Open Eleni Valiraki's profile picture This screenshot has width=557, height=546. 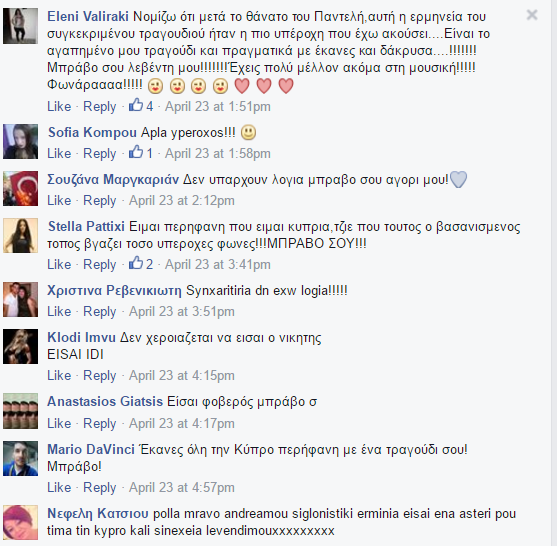(x=20, y=26)
